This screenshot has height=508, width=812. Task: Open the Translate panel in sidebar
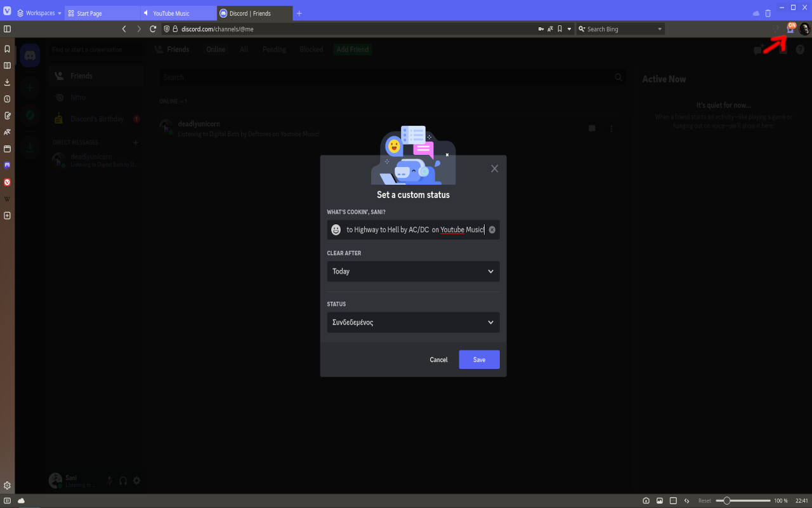pos(7,132)
